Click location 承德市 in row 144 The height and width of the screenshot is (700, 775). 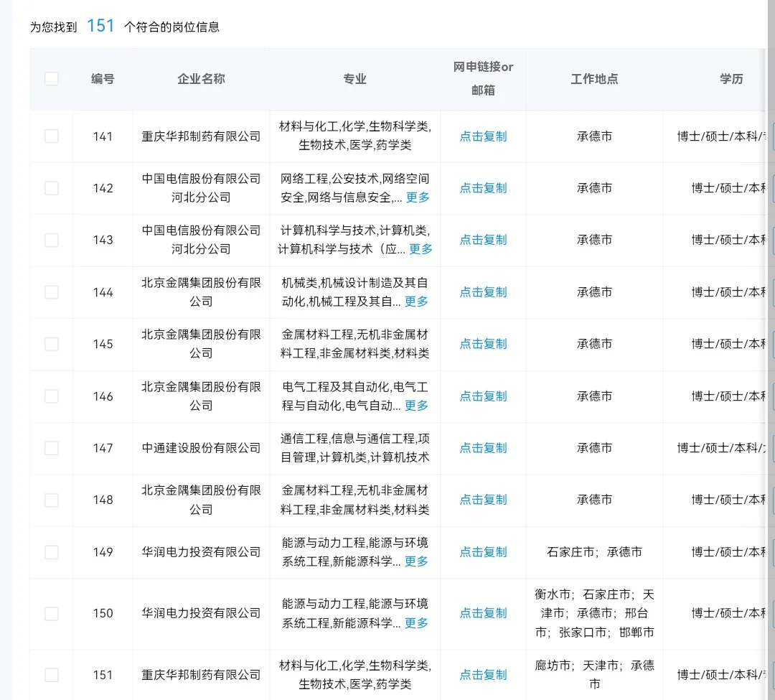pos(595,292)
